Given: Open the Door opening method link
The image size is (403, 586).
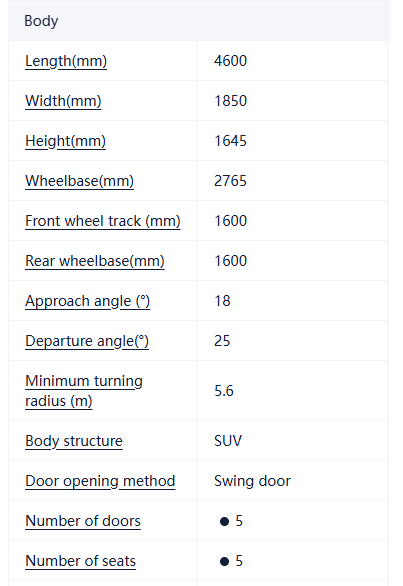Looking at the screenshot, I should click(x=100, y=481).
